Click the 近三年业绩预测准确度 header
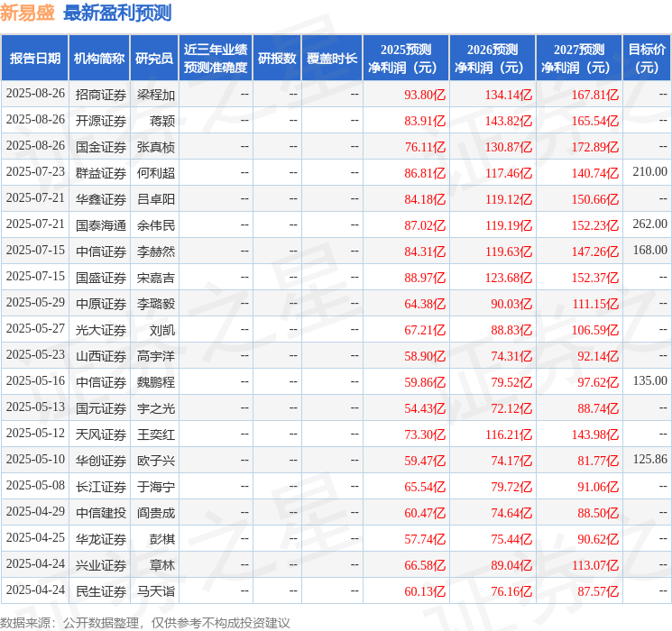The image size is (672, 631). pyautogui.click(x=216, y=59)
